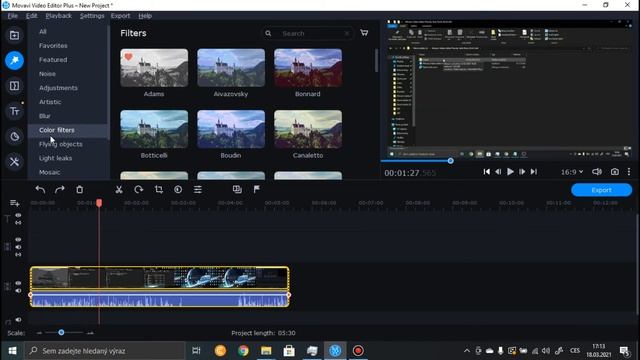This screenshot has height=360, width=640.
Task: Click the blue Export button
Action: pos(602,190)
